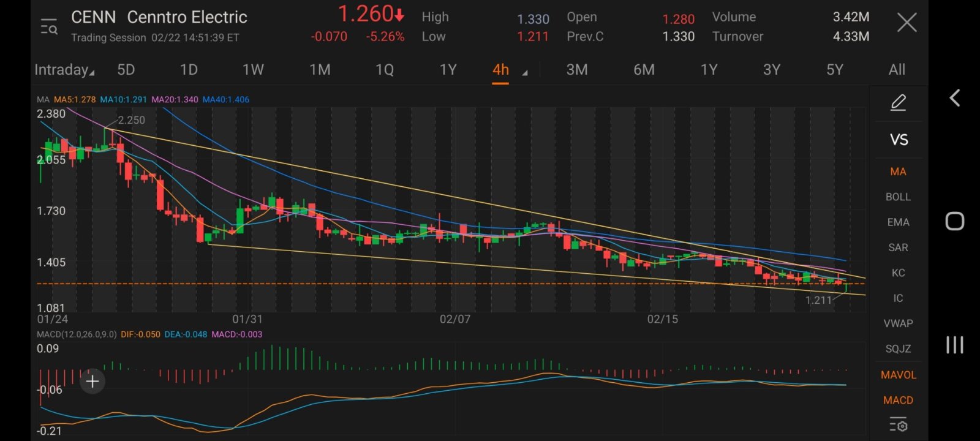Switch to the 1M timeframe

click(320, 70)
